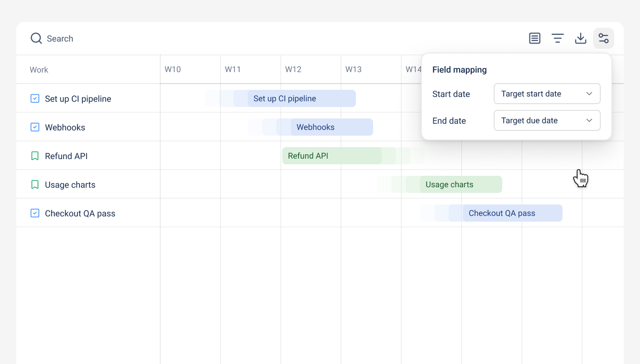Click the Set up CI pipeline timeline bar
This screenshot has height=364, width=640.
302,98
